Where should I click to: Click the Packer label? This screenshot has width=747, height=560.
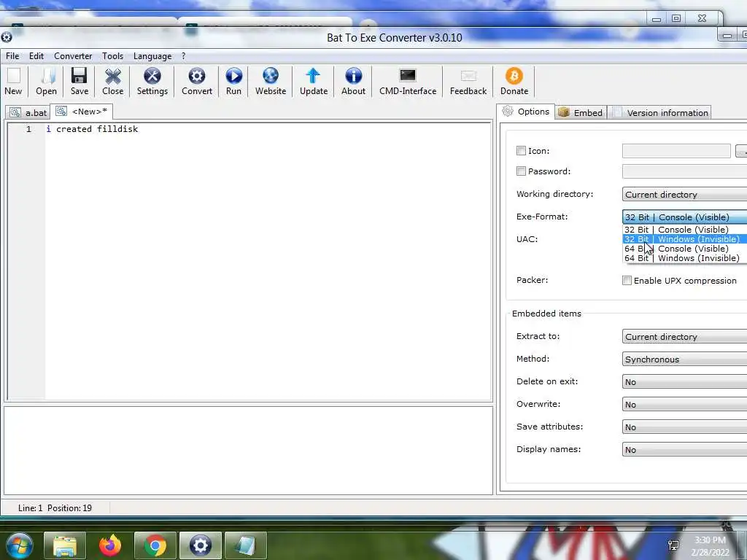(532, 280)
